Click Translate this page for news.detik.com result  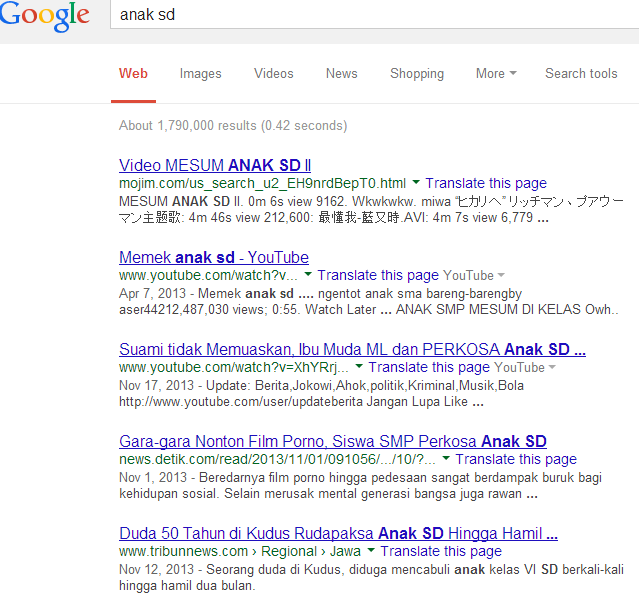[516, 459]
